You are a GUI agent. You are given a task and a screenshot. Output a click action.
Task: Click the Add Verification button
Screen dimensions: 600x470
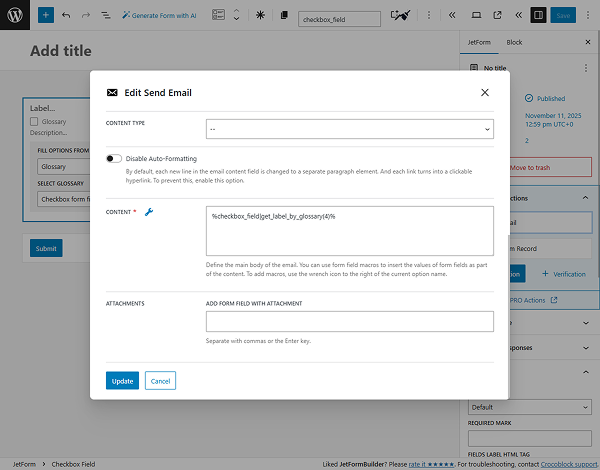564,274
